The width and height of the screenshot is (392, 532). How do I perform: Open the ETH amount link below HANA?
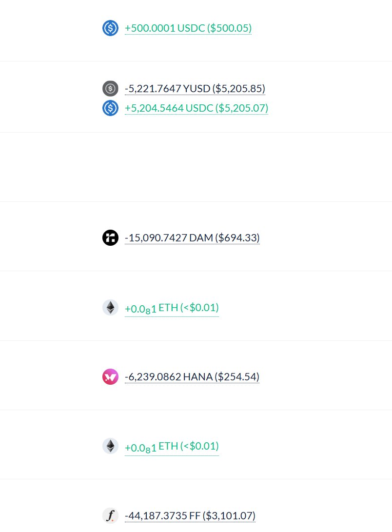point(151,447)
